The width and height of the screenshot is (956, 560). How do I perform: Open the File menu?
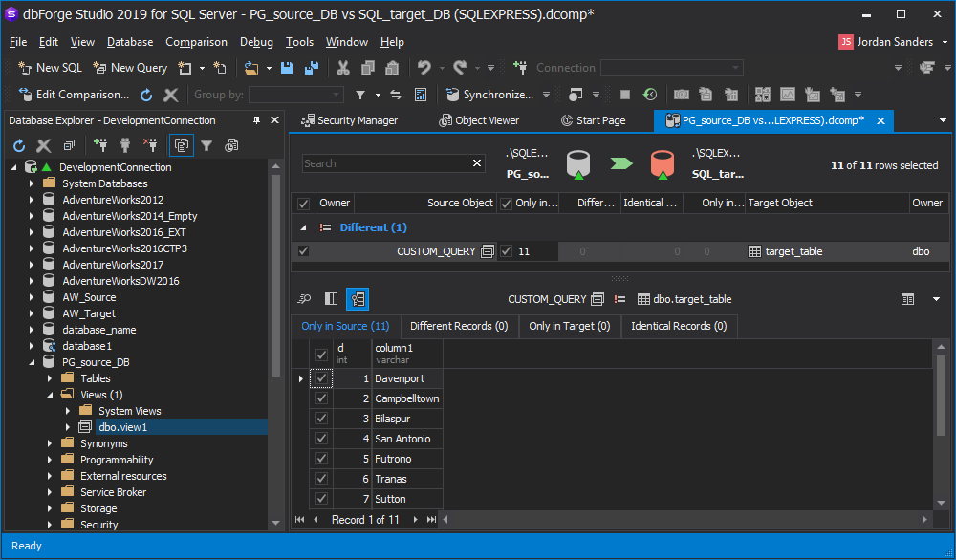coord(18,42)
